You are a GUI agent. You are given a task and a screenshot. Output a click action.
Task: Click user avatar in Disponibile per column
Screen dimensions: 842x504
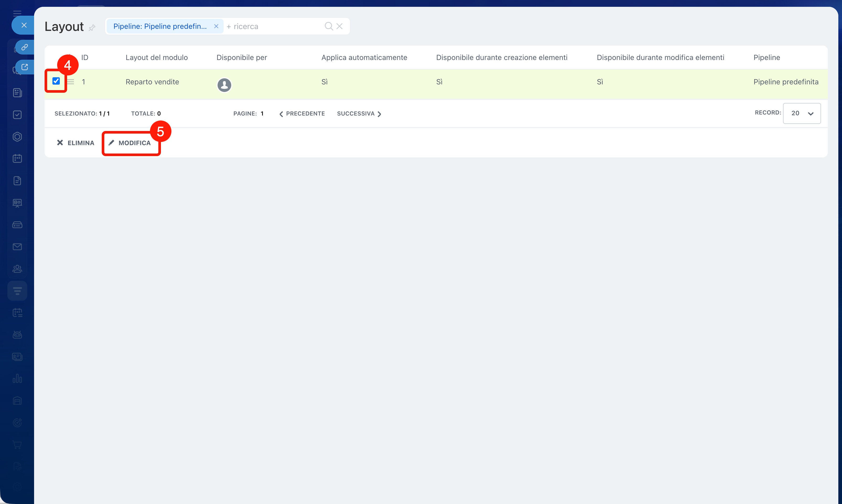[224, 85]
